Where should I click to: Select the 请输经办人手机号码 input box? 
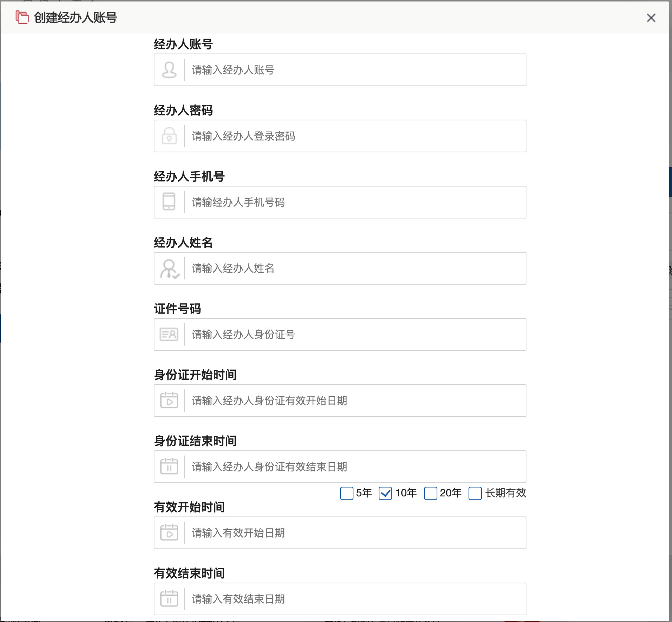point(355,202)
